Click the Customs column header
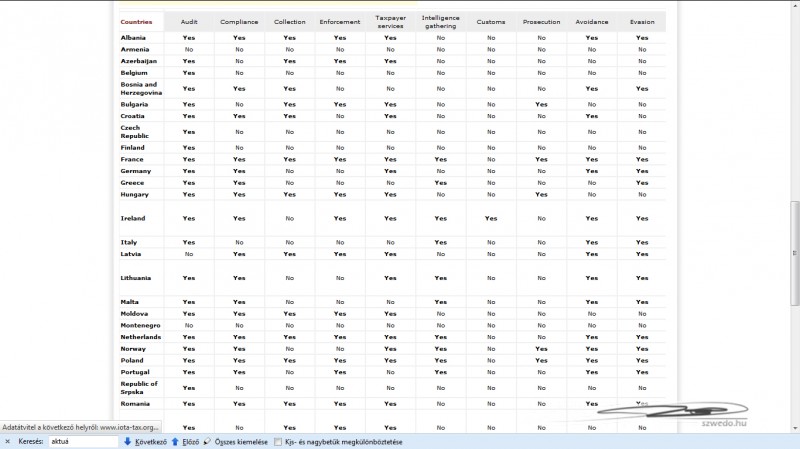This screenshot has width=800, height=449. pos(491,21)
